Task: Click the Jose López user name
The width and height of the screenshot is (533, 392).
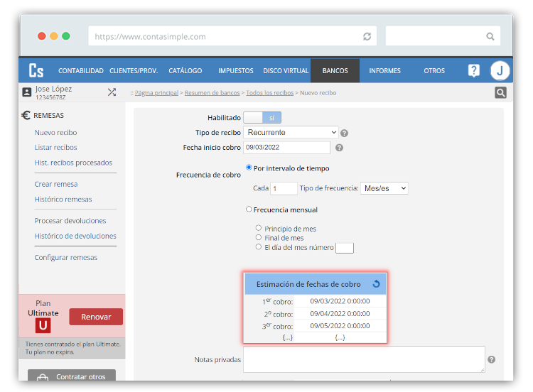Action: (x=53, y=89)
